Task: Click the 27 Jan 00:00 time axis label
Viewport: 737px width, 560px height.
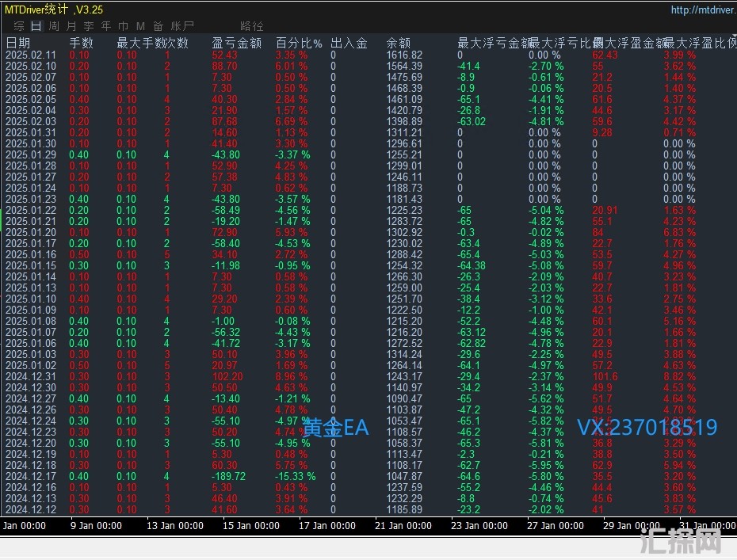Action: pyautogui.click(x=554, y=525)
